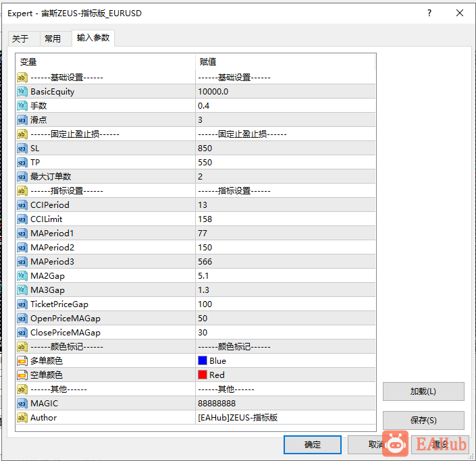Click the Author string-type icon

22,418
